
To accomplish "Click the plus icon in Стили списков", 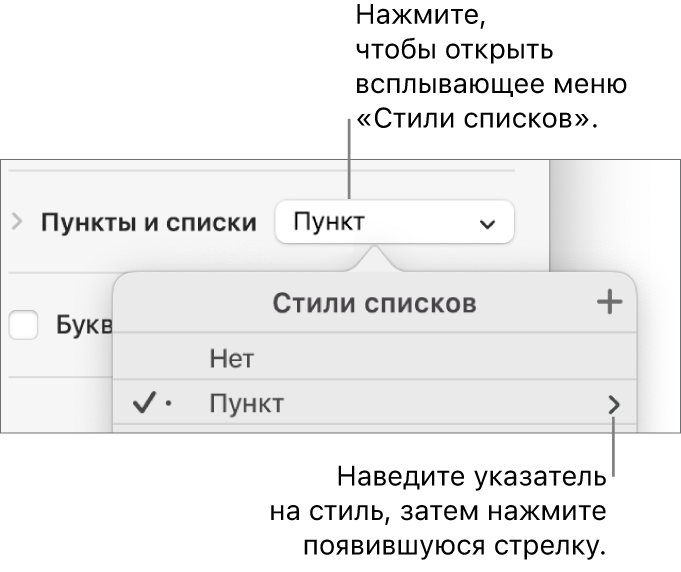I will (x=609, y=303).
